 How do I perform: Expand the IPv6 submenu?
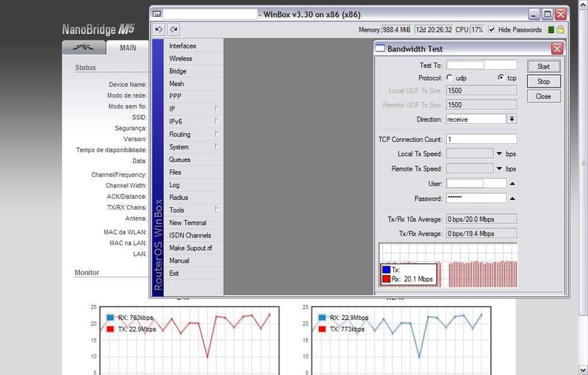click(x=193, y=121)
